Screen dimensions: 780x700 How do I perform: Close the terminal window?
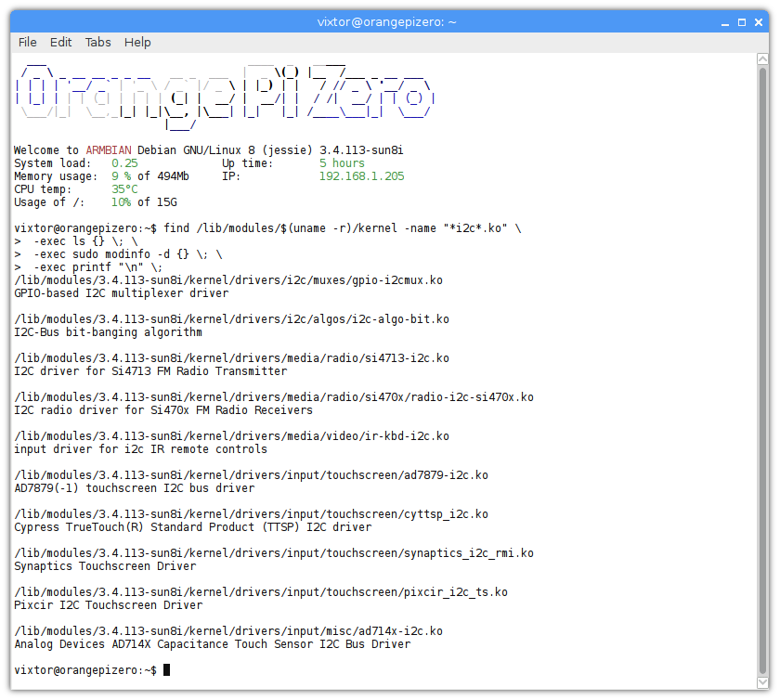tap(758, 21)
